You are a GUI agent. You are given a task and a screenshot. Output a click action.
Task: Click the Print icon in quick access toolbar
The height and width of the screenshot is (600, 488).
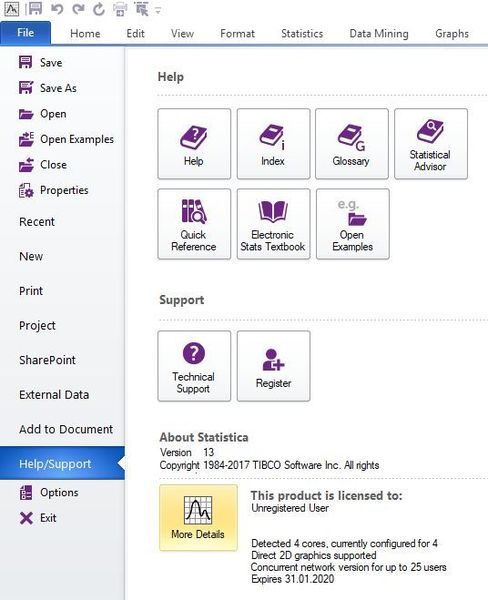pos(120,9)
